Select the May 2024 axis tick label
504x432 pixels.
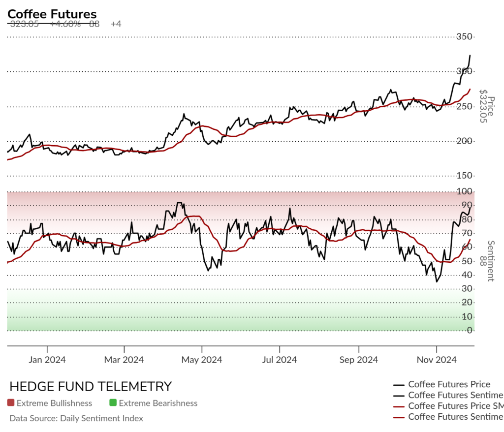pos(202,360)
